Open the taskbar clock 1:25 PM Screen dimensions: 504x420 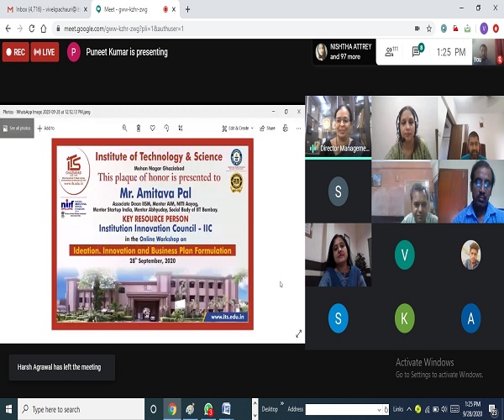pos(472,409)
